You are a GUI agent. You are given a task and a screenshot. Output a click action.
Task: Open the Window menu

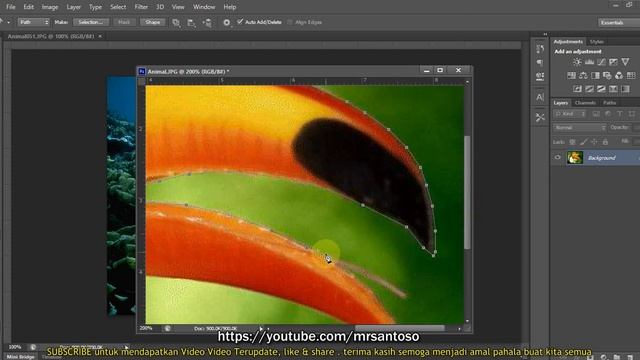pos(204,7)
